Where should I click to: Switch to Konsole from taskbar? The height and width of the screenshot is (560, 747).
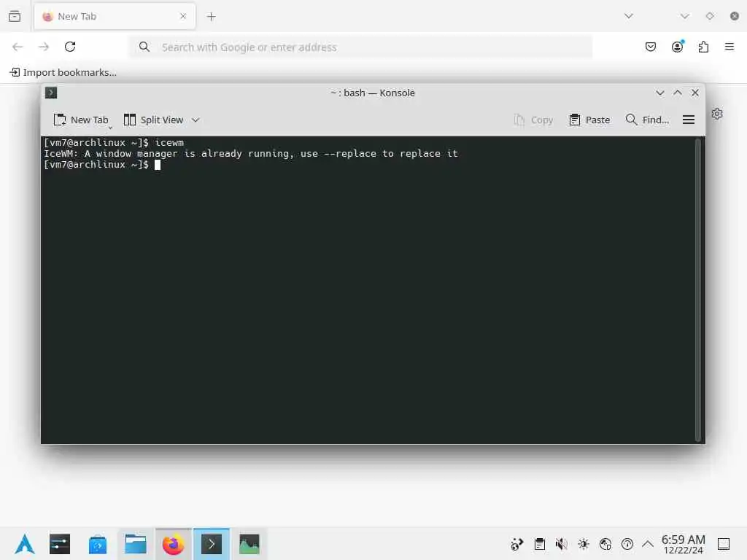tap(212, 544)
